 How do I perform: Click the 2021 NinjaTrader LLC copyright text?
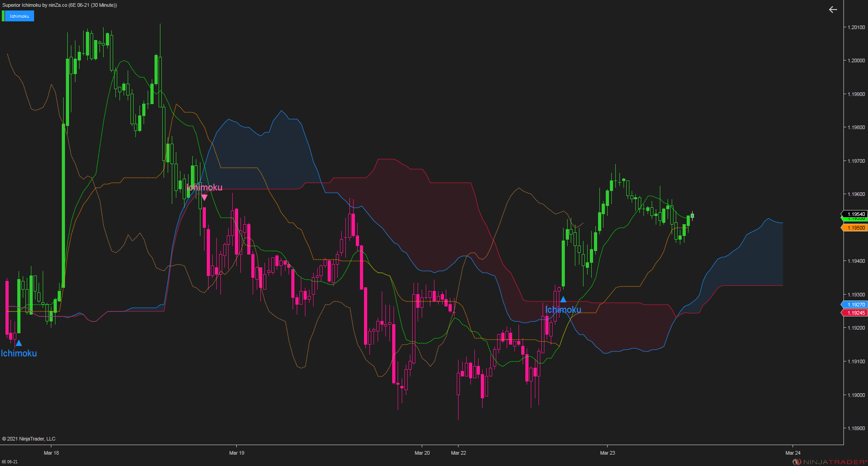pos(29,438)
